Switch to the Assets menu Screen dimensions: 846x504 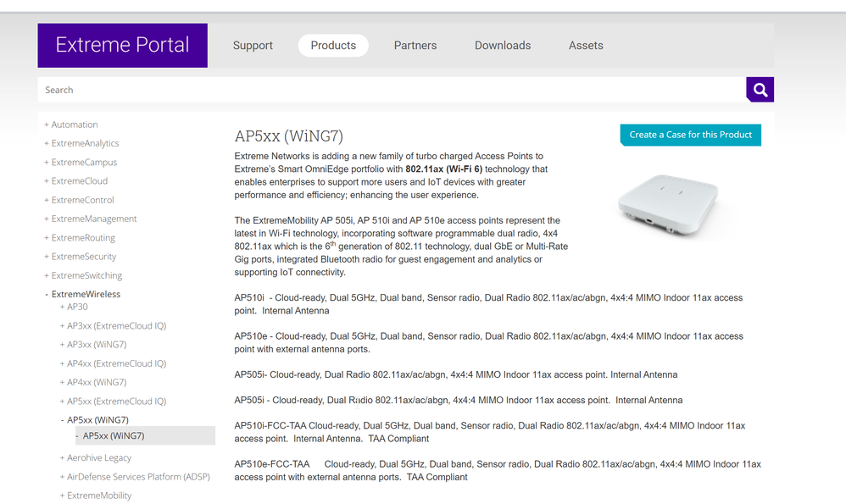pyautogui.click(x=586, y=46)
